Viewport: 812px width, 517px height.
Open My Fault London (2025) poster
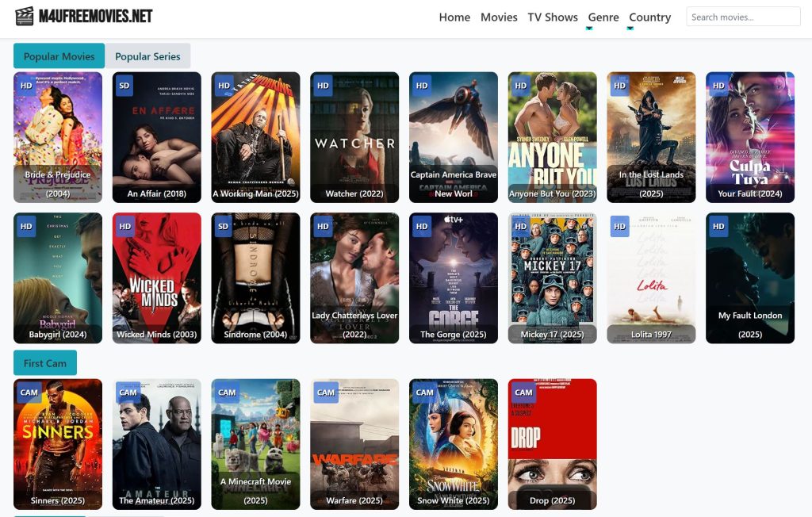pos(750,278)
